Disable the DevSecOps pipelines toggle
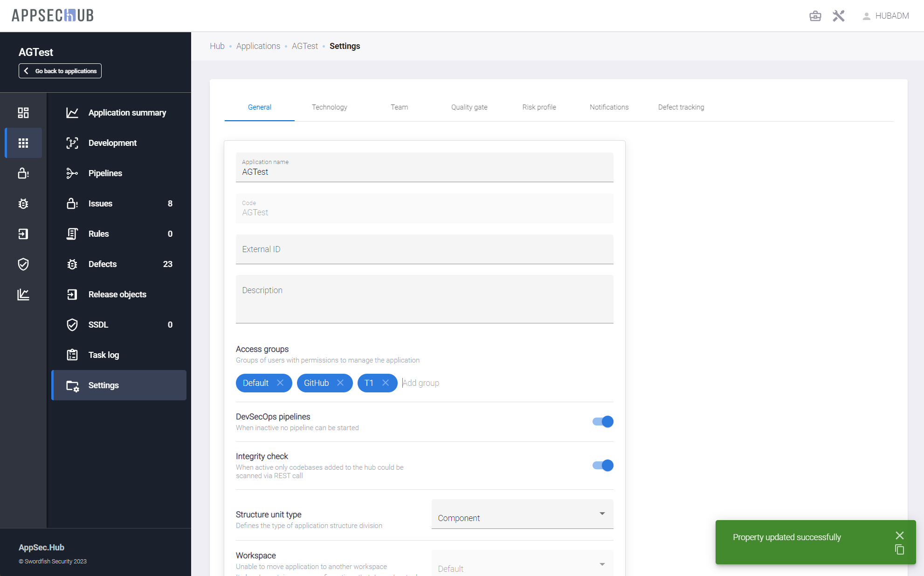 coord(603,422)
